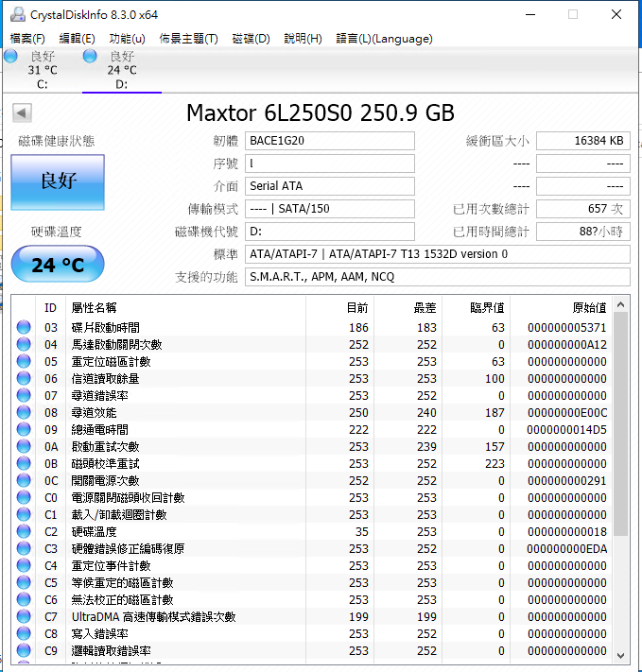Click the CrystalDiskInfo app icon in title bar
Viewport: 642px width, 672px height.
[16, 14]
